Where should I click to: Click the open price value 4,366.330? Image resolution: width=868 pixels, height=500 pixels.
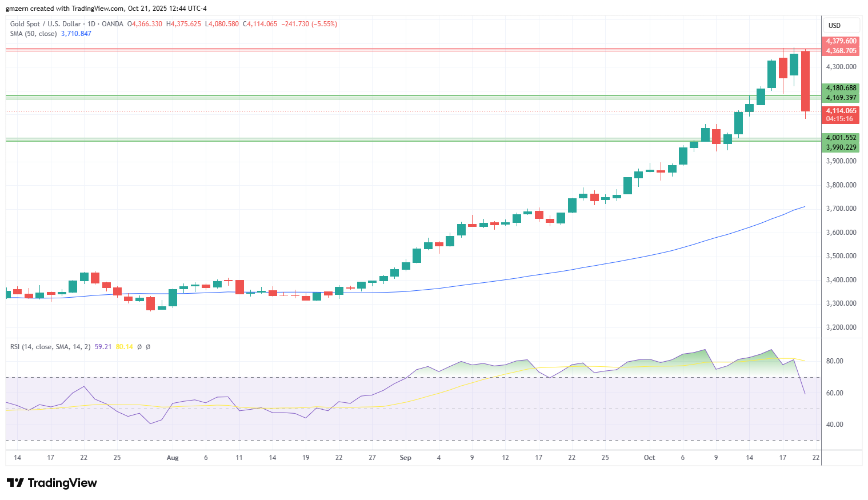pyautogui.click(x=147, y=24)
